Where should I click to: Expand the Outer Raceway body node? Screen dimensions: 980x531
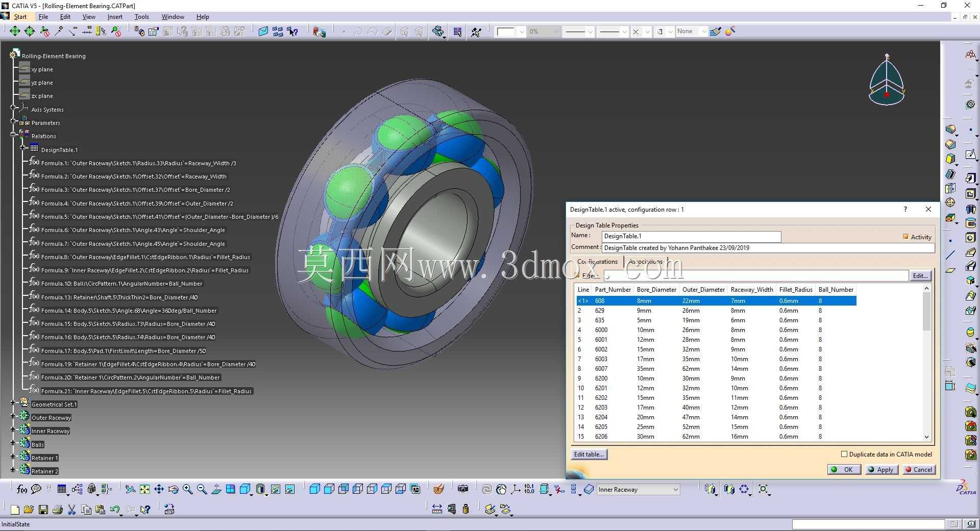point(13,416)
